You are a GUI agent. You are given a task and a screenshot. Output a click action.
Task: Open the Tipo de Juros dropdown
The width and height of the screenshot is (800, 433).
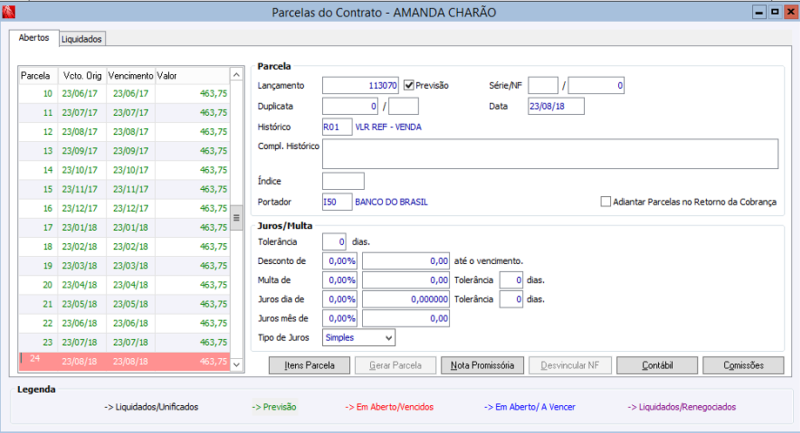click(x=359, y=337)
